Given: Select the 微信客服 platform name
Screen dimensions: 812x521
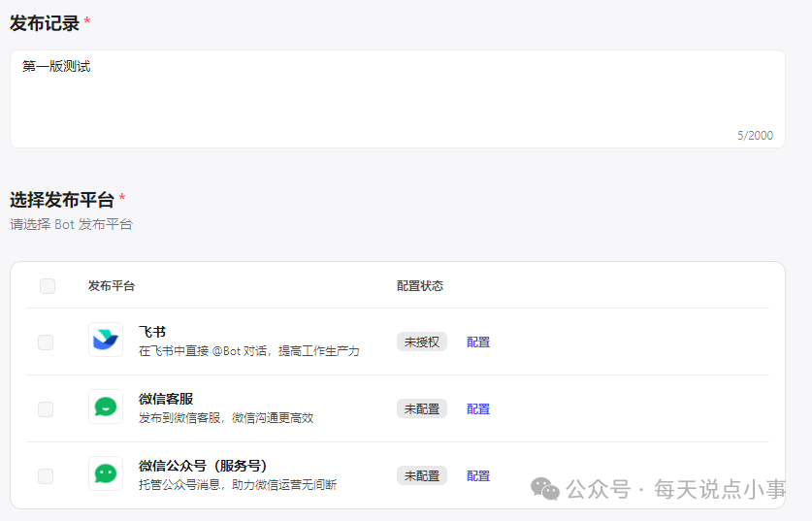Looking at the screenshot, I should pos(166,399).
